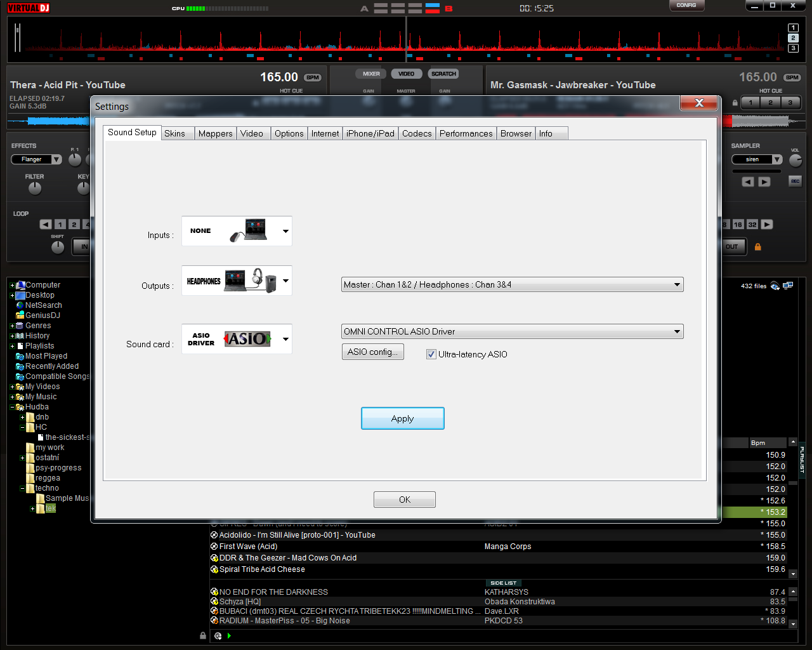Switch to the Mappers tab
The width and height of the screenshot is (812, 650).
click(215, 133)
